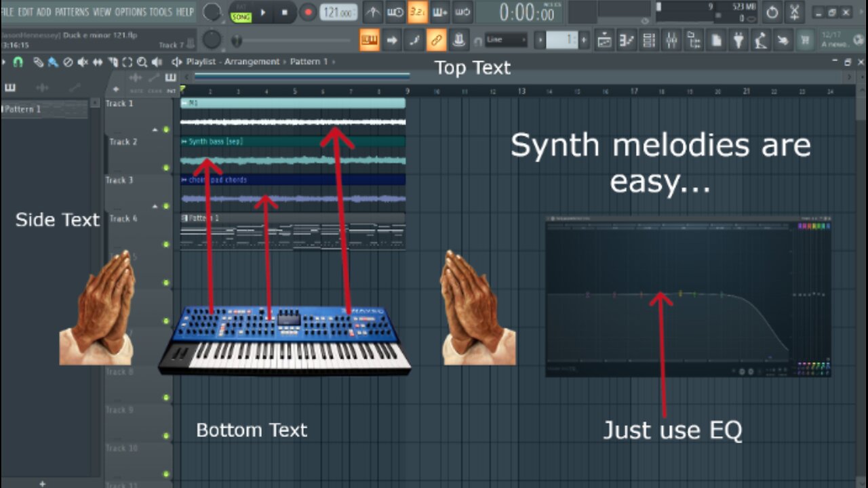Click the pattern number 1 selector
868x488 pixels.
[x=562, y=41]
